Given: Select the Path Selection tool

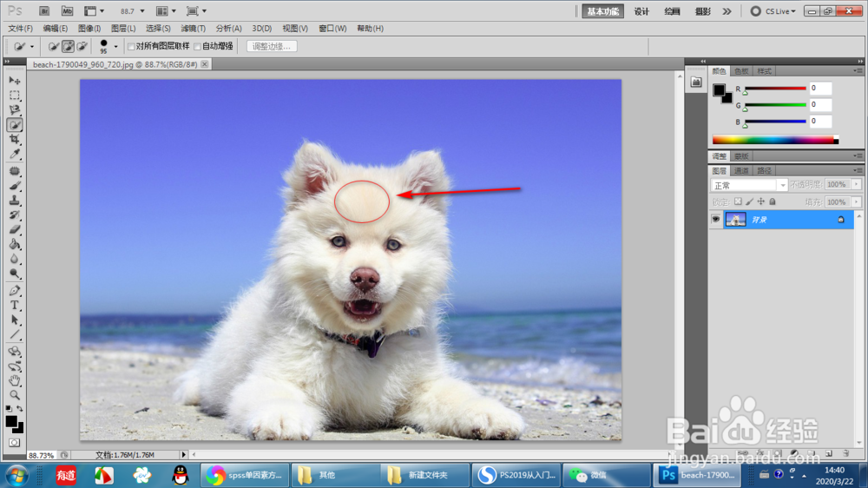Looking at the screenshot, I should 15,320.
